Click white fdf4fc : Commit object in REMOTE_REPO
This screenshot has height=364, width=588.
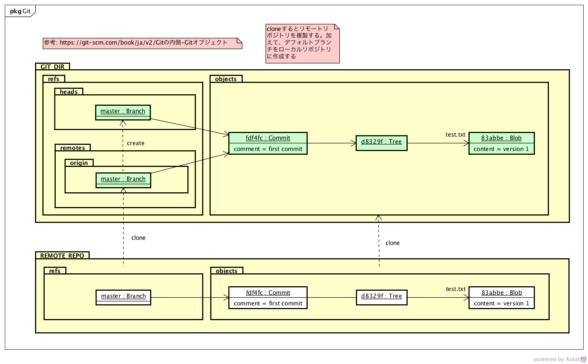click(x=268, y=298)
